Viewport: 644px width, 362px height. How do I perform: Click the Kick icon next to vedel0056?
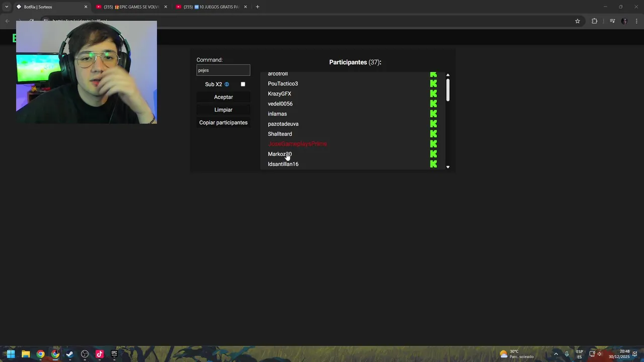point(433,104)
